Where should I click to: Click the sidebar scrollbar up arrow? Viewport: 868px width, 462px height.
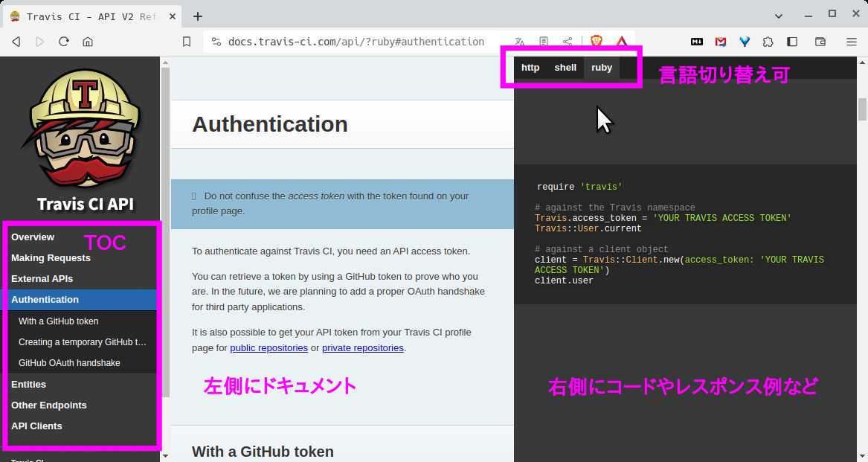click(x=165, y=63)
